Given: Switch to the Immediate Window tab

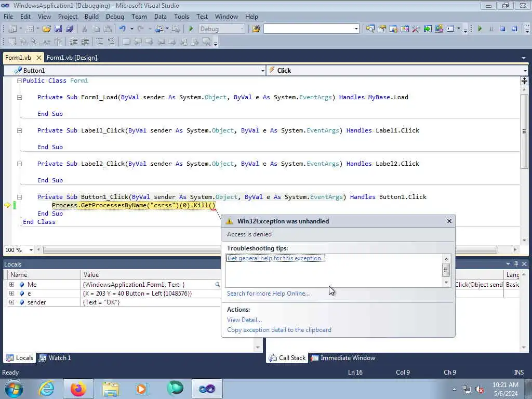Looking at the screenshot, I should coord(343,358).
